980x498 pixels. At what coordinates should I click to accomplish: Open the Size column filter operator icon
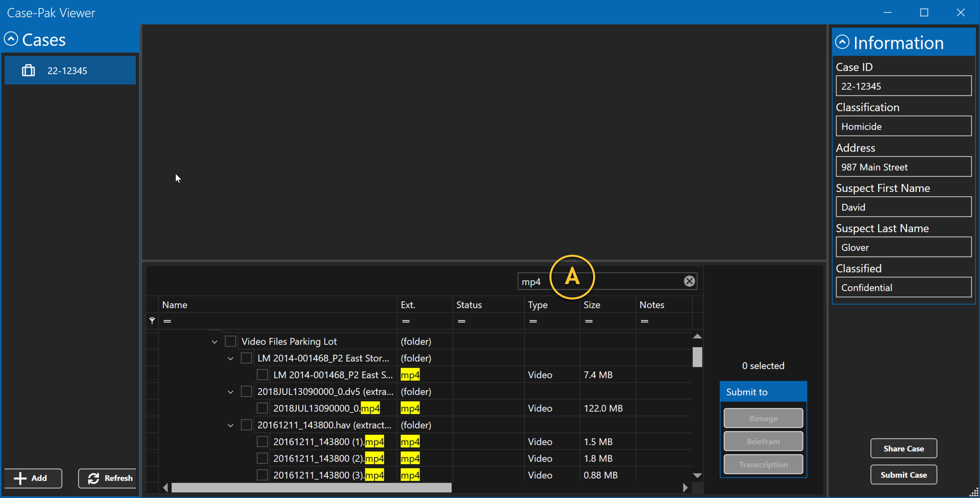(589, 321)
